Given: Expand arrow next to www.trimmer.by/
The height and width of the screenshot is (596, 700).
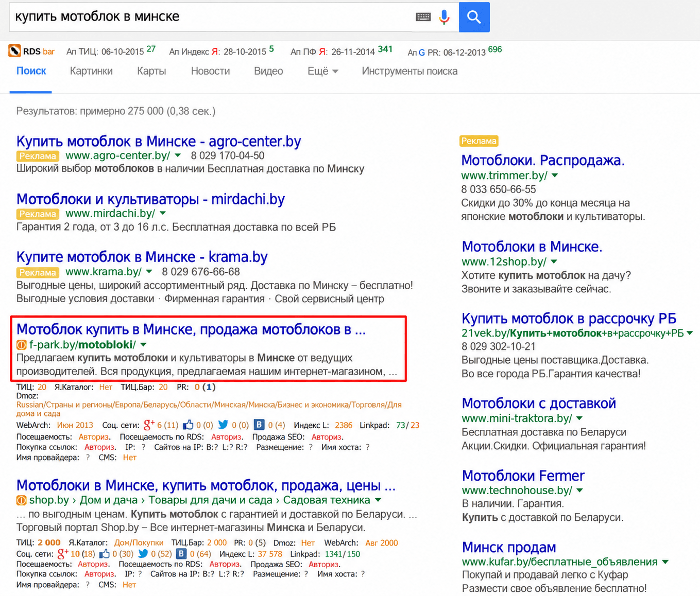Looking at the screenshot, I should coord(555,176).
